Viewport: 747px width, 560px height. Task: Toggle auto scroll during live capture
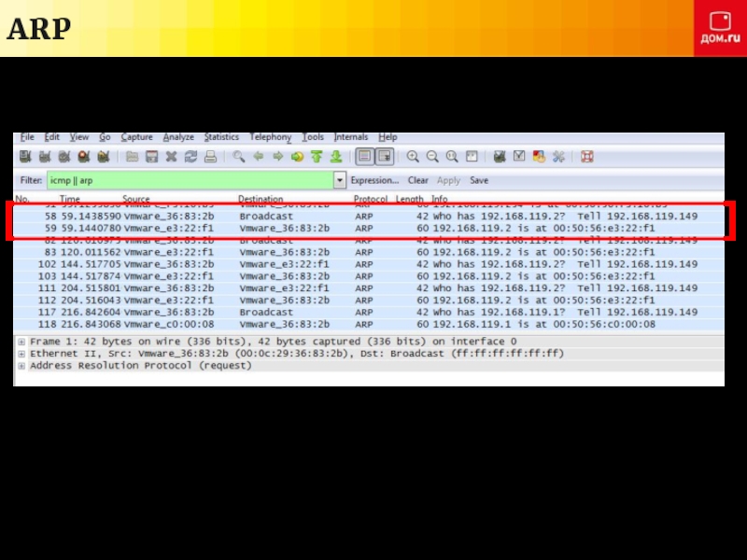[385, 157]
